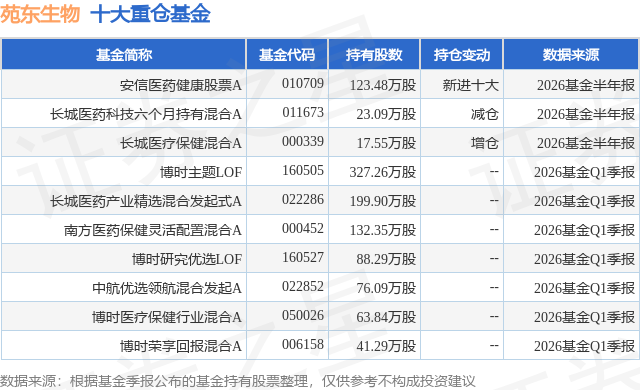The image size is (640, 390).
Task: Open fund 安信医药健康股票A
Action: pyautogui.click(x=180, y=85)
